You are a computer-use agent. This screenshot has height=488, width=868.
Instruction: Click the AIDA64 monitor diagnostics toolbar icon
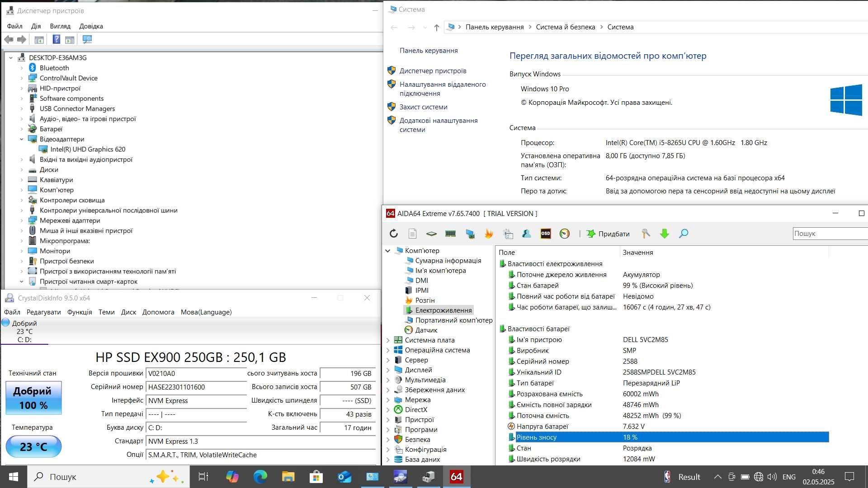coord(470,234)
